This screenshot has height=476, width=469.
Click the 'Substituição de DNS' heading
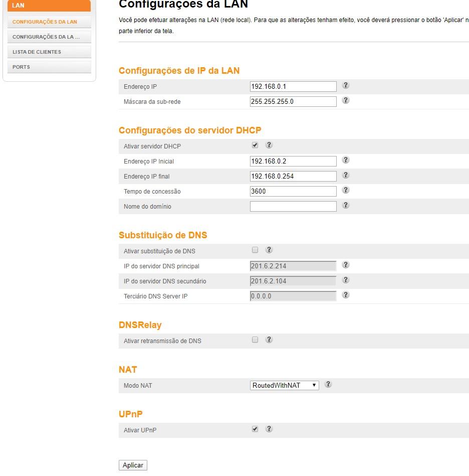pyautogui.click(x=163, y=235)
